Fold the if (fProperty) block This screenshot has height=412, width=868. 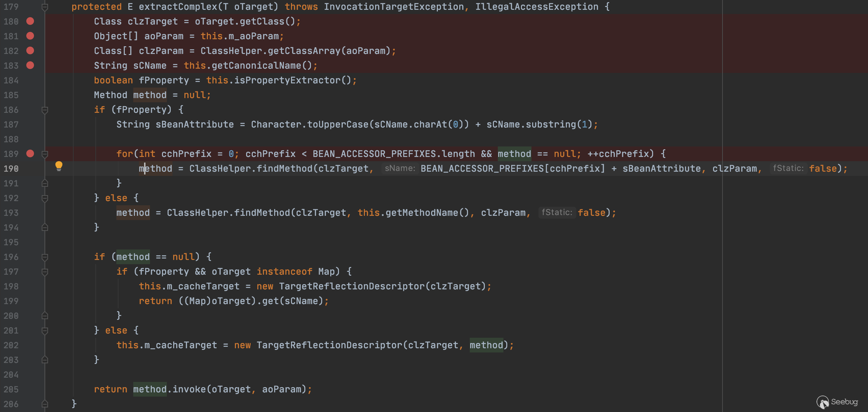tap(45, 110)
